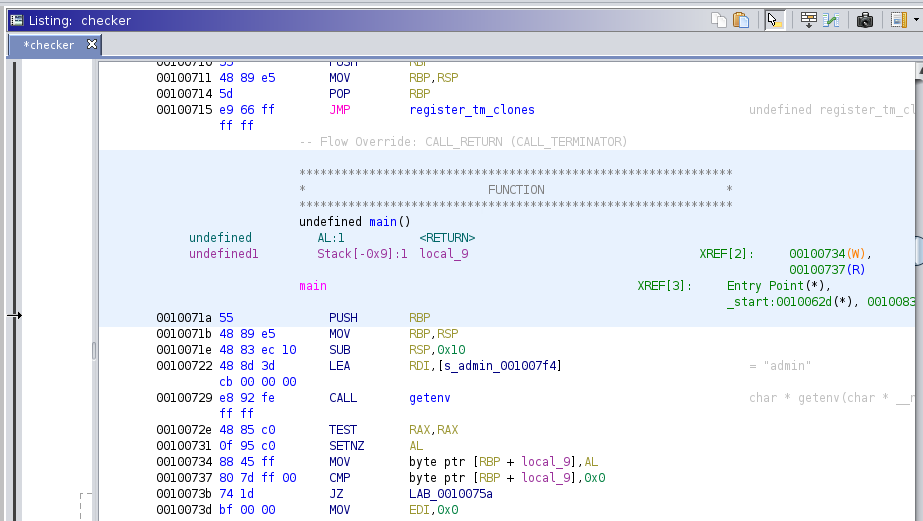Click the pink main label

click(x=313, y=286)
